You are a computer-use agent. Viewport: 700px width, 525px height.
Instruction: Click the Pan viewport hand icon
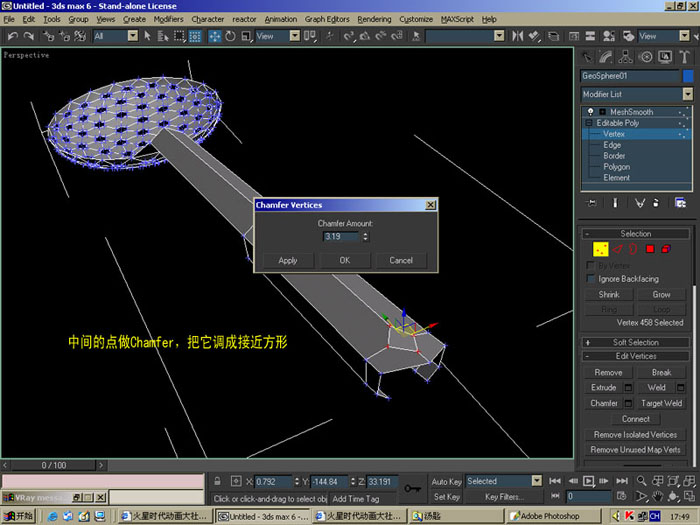[x=657, y=496]
